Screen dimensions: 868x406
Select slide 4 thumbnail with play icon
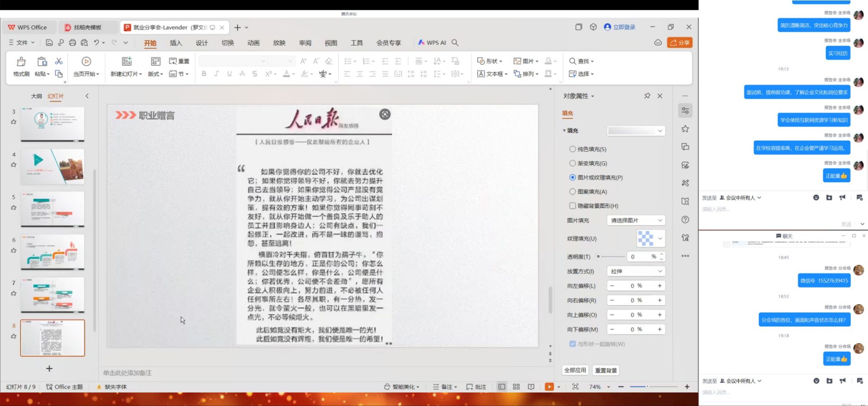click(52, 167)
